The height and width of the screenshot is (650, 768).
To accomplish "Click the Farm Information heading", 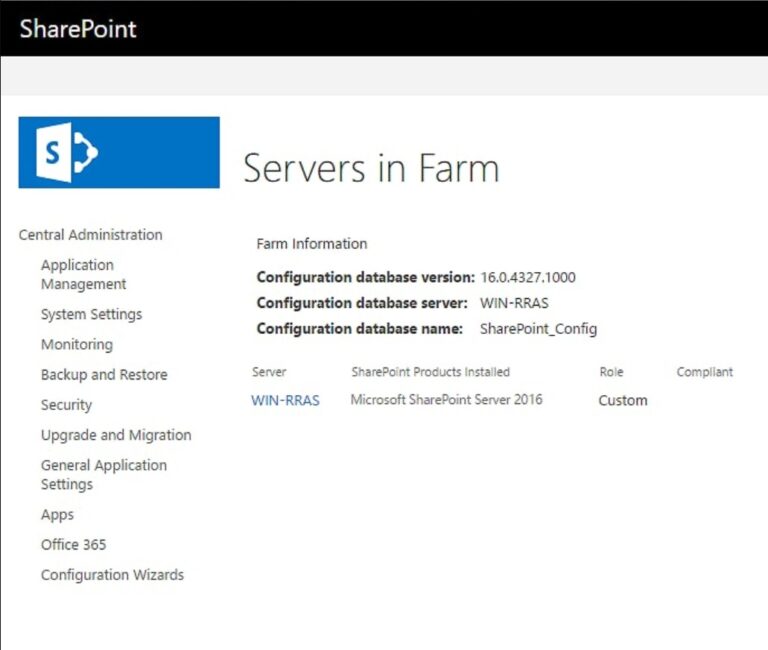I will point(312,243).
